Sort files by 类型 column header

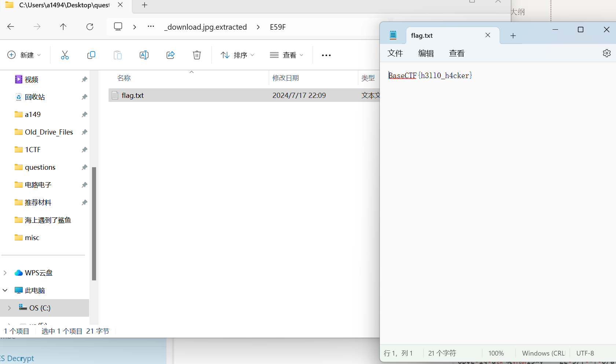click(x=369, y=78)
